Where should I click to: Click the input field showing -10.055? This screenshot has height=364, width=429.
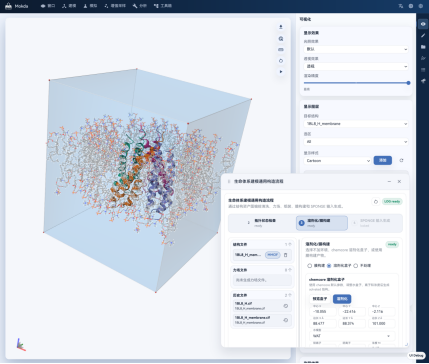(323, 312)
